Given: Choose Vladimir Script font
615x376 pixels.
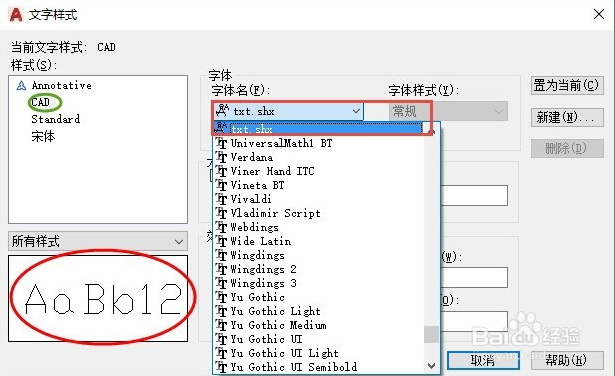Looking at the screenshot, I should [x=275, y=213].
